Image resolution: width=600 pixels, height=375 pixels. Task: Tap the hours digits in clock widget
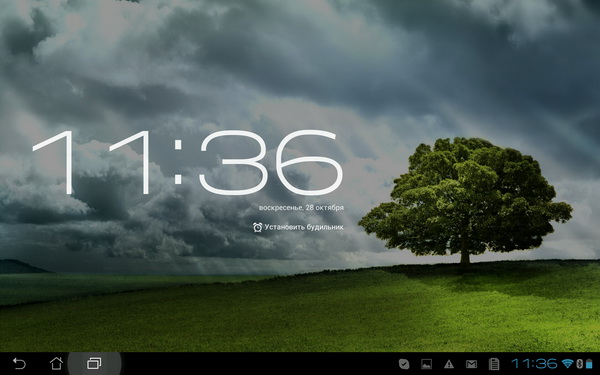pyautogui.click(x=92, y=162)
